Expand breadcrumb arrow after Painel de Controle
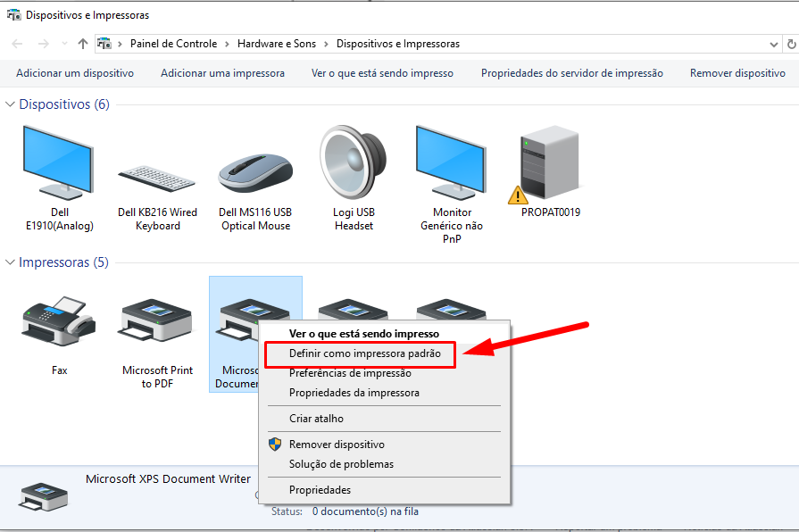Screen dimensions: 799x532 pyautogui.click(x=228, y=44)
